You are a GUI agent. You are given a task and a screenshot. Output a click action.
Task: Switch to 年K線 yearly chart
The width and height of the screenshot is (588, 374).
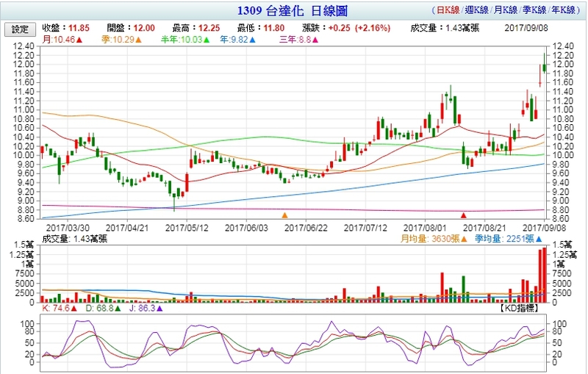pyautogui.click(x=563, y=10)
